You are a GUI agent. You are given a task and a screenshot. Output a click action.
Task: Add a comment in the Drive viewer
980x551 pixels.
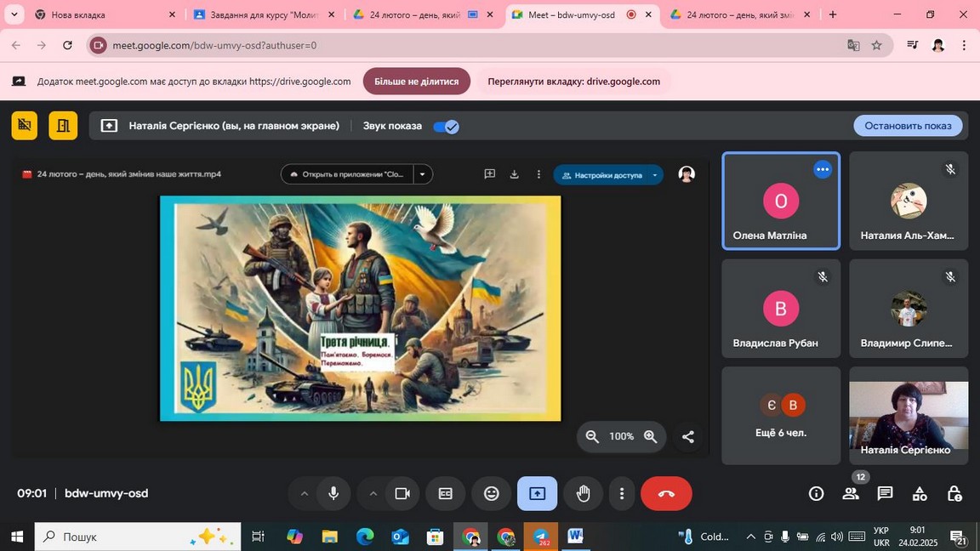(490, 174)
